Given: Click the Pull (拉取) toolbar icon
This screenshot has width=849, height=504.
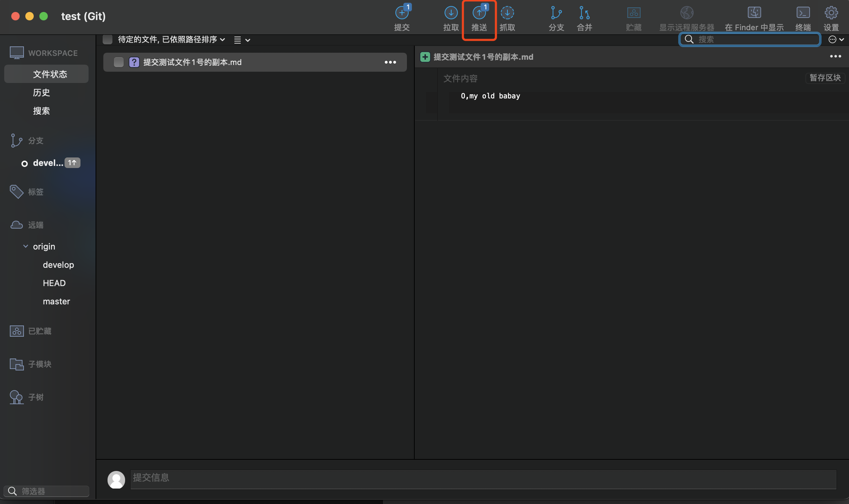Looking at the screenshot, I should point(451,13).
